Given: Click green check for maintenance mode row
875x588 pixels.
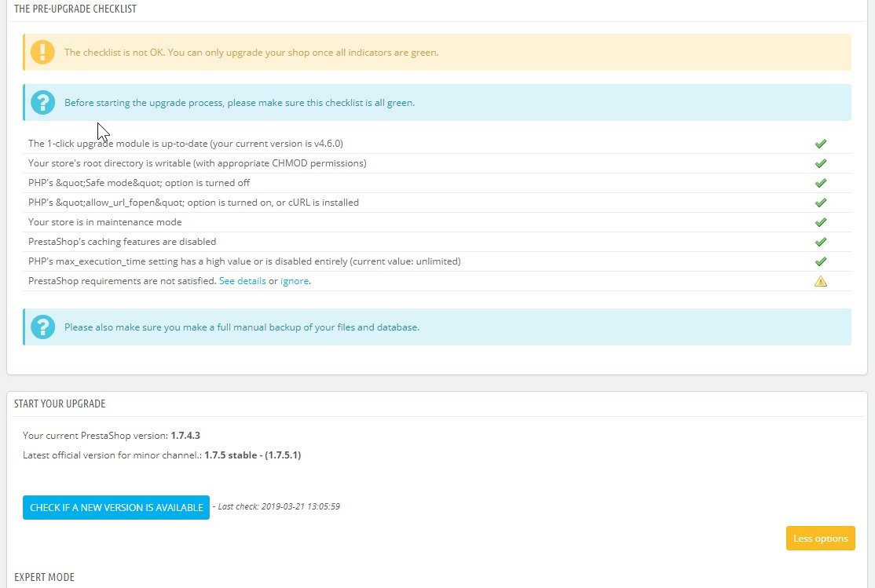Looking at the screenshot, I should 820,222.
